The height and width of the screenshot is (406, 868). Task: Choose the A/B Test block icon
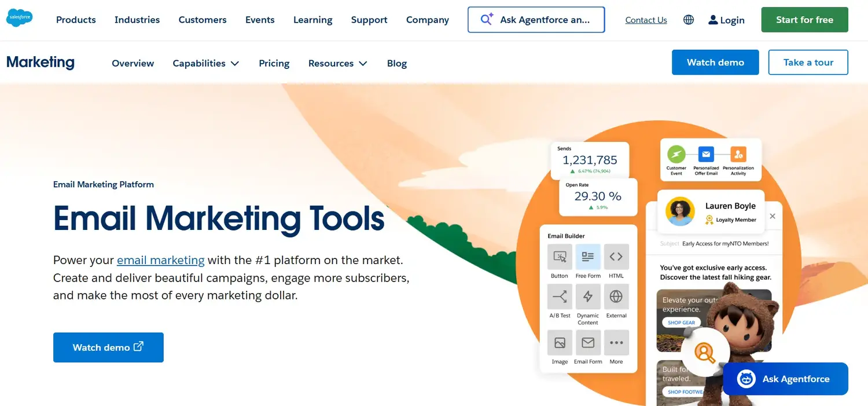point(560,297)
